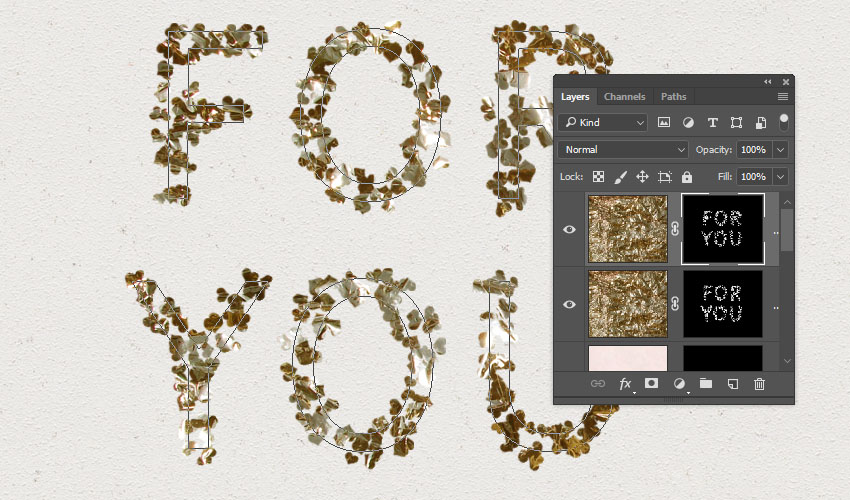Click the shape layer filter icon
Viewport: 850px width, 500px height.
(x=736, y=122)
